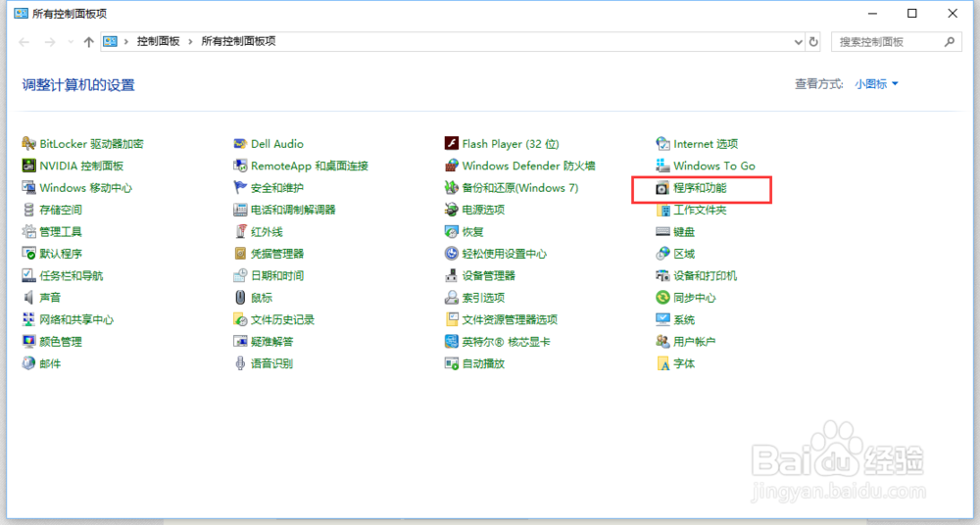Open 凭据管理器 icon
980x525 pixels.
pyautogui.click(x=240, y=254)
